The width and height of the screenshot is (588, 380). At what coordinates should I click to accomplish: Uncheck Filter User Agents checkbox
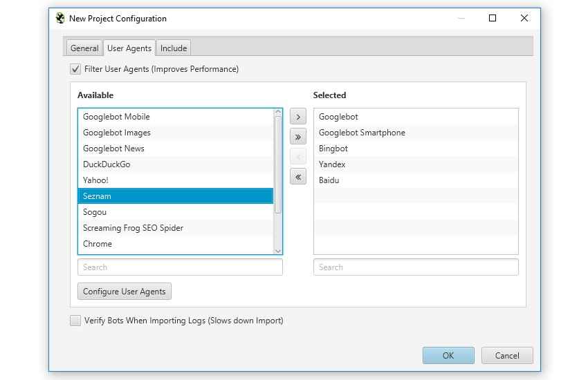(75, 69)
